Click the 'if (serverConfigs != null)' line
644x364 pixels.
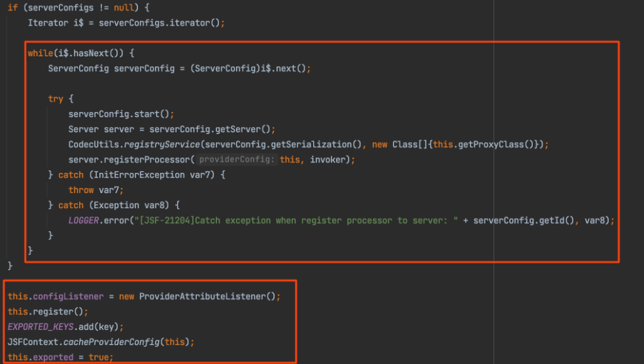78,8
